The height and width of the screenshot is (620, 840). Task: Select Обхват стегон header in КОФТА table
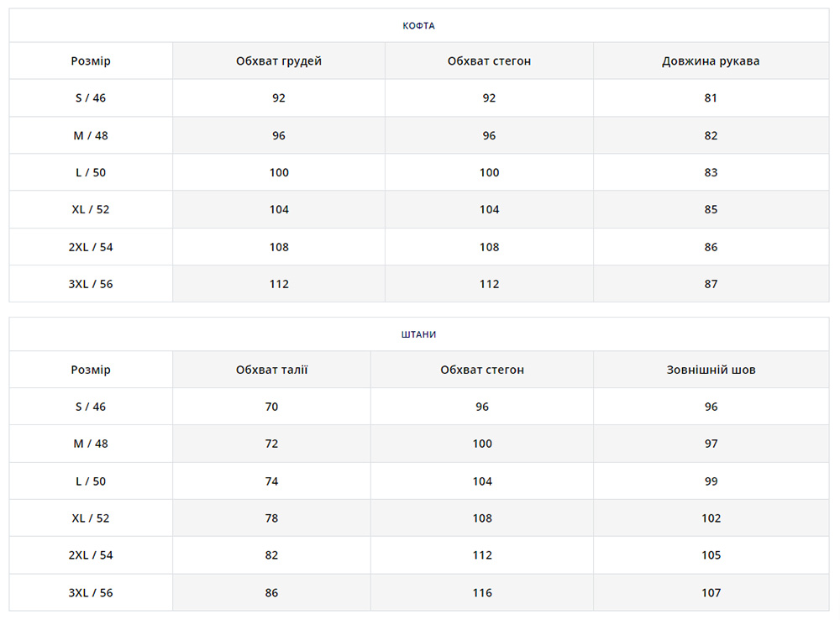pyautogui.click(x=489, y=61)
